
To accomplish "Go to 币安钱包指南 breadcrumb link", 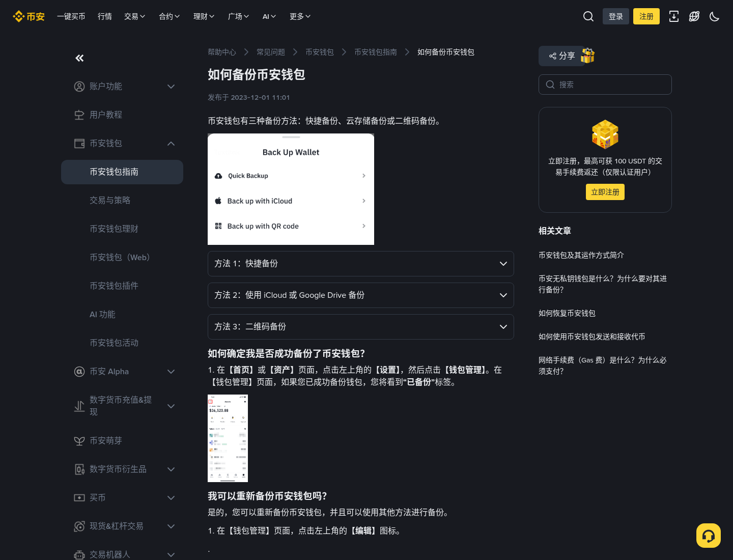I will (x=376, y=52).
